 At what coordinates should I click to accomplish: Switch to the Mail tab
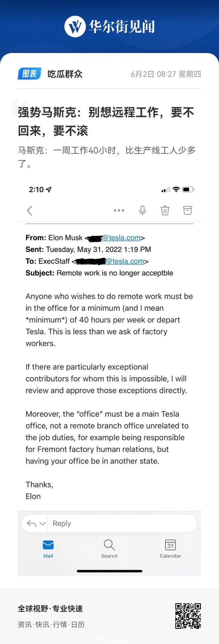pos(48,549)
